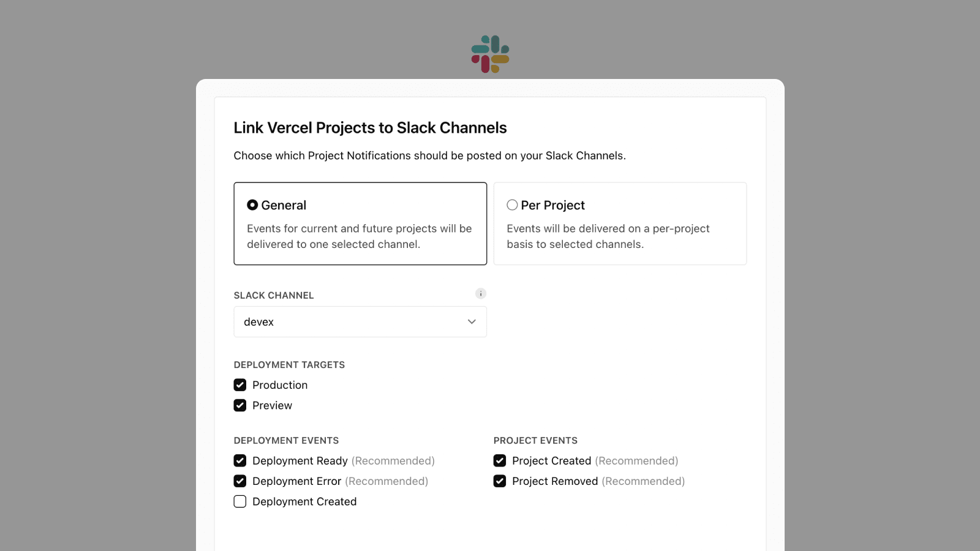Click the "Deployment Created" label text
The width and height of the screenshot is (980, 551).
tap(304, 501)
